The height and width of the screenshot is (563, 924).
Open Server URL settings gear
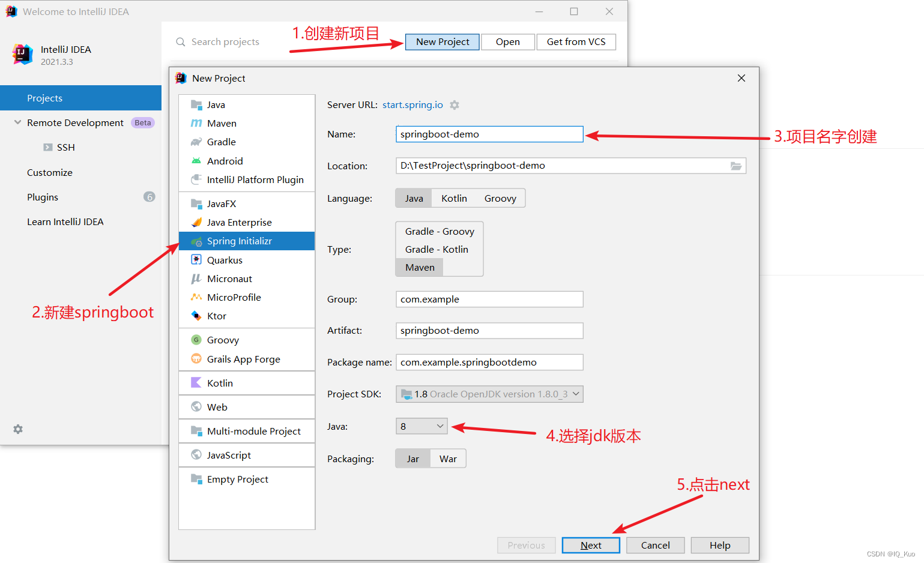454,105
